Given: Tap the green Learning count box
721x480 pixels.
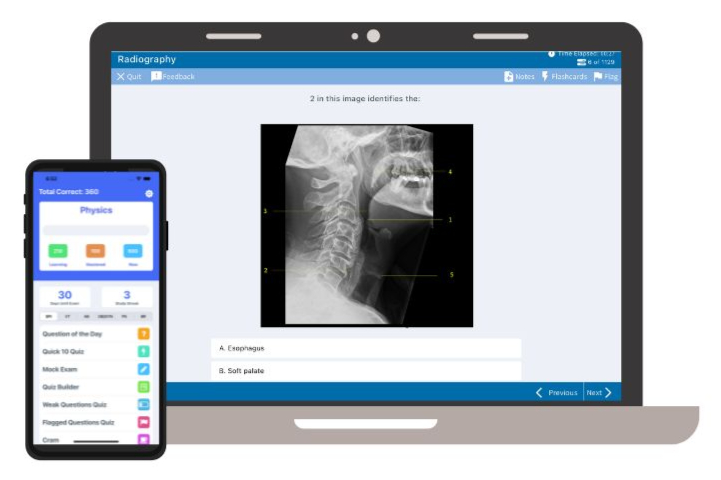Looking at the screenshot, I should click(58, 251).
